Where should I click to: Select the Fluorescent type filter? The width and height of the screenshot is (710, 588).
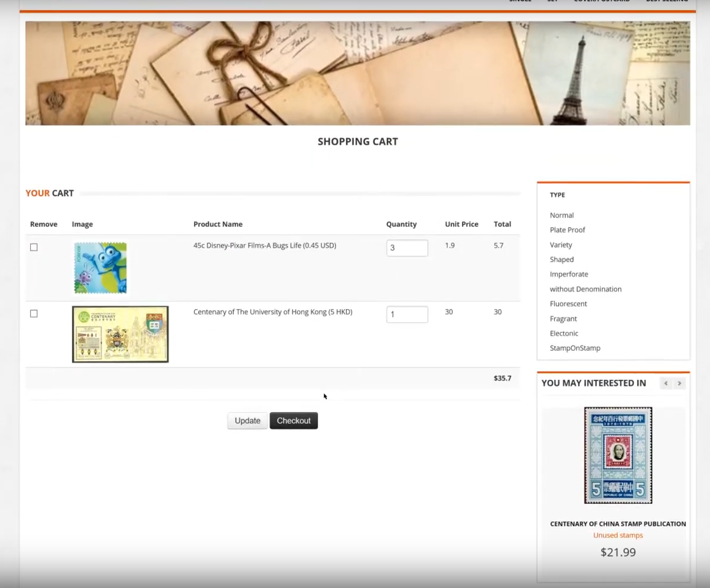[568, 304]
